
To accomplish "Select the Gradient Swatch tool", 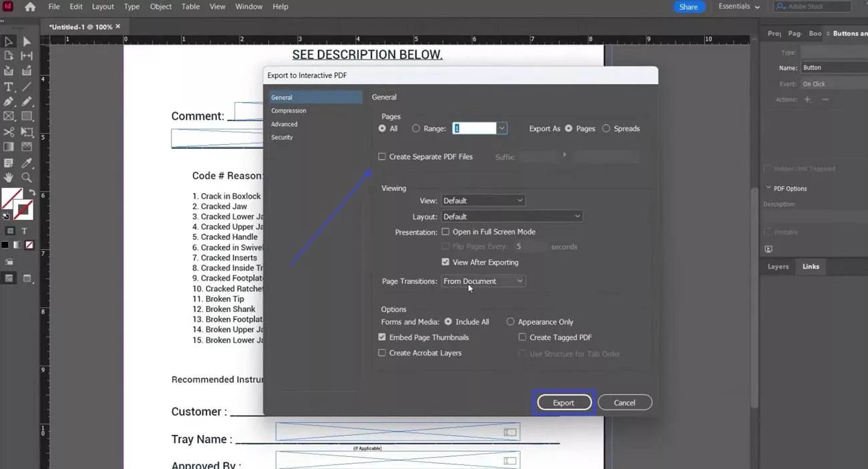I will [9, 146].
